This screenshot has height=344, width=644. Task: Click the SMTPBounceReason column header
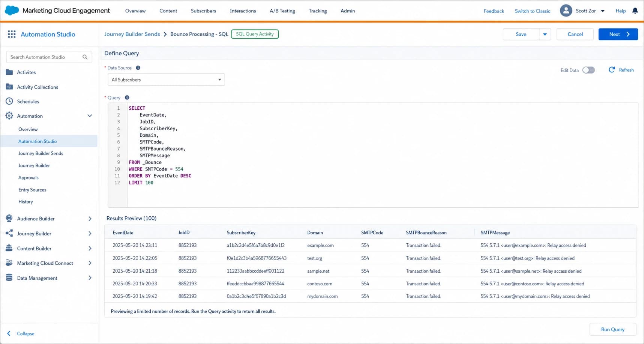(x=426, y=233)
